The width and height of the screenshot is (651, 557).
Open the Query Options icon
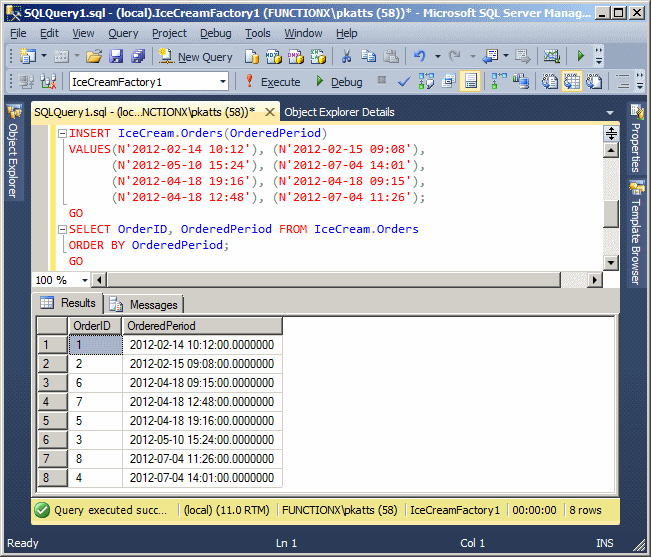448,81
